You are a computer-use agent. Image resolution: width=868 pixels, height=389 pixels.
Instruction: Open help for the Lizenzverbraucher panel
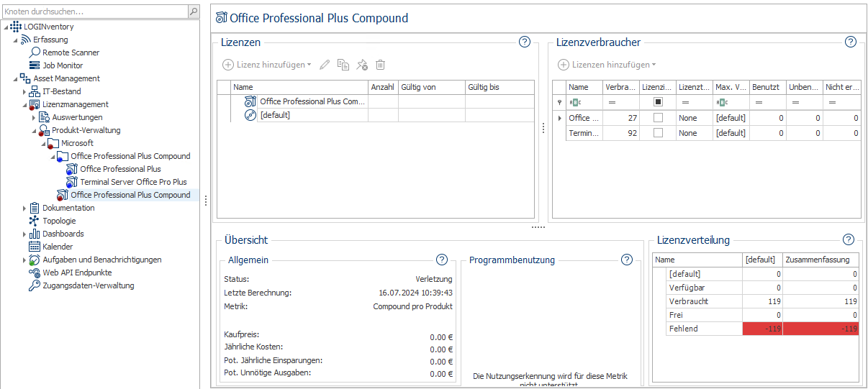[x=851, y=42]
